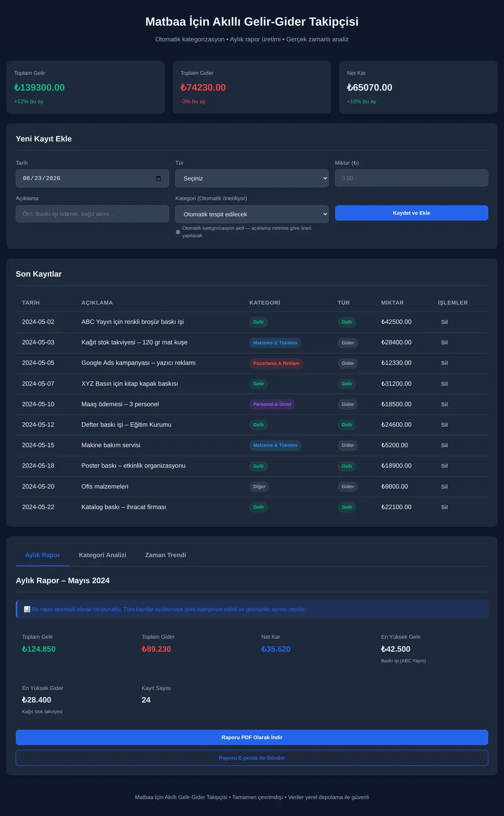Remove the Google Ads kampanyası row via Sil

(x=444, y=363)
